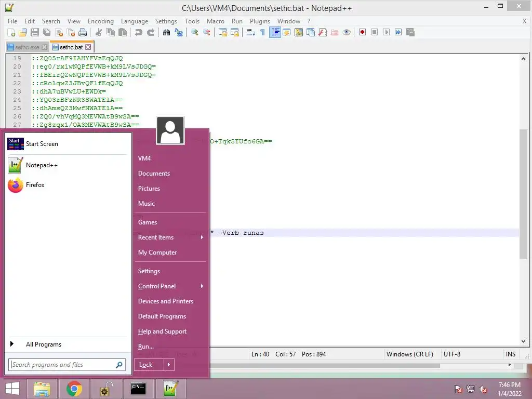Click the Zoom Out magnifier icon
The image size is (532, 399).
[x=206, y=32]
